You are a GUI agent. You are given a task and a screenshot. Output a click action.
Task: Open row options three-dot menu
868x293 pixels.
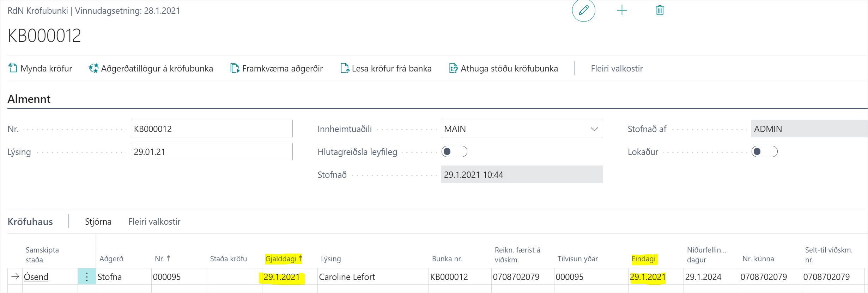[x=87, y=277]
